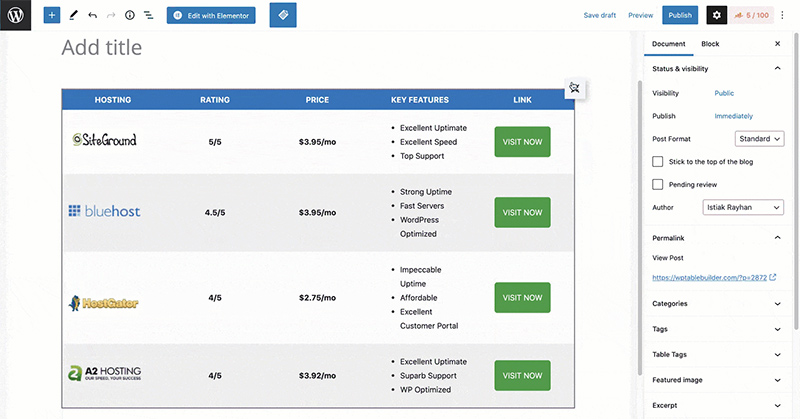Check the Pending review box
800x419 pixels.
658,184
